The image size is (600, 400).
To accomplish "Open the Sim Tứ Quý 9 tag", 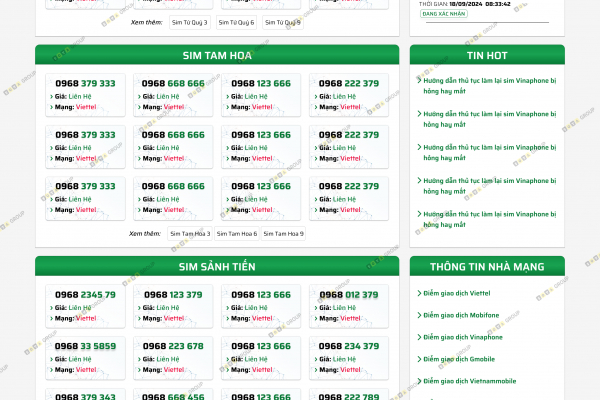I will [283, 23].
